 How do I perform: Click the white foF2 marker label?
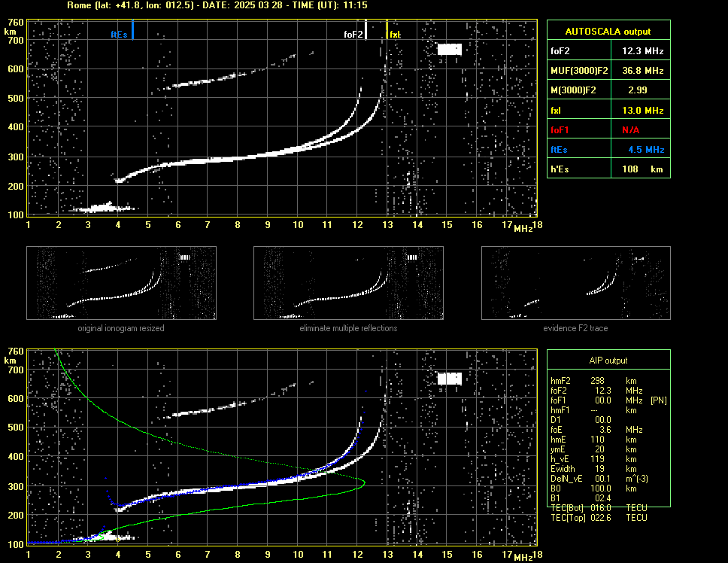click(353, 35)
